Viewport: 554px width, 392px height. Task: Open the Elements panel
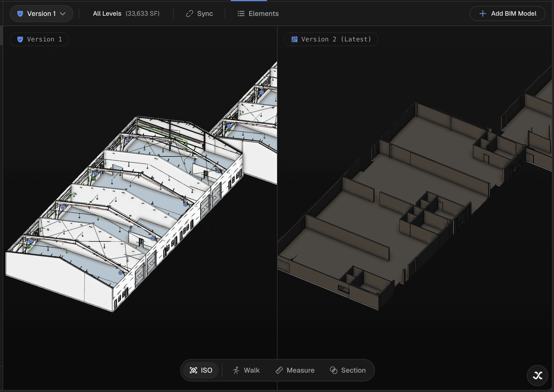coord(263,14)
